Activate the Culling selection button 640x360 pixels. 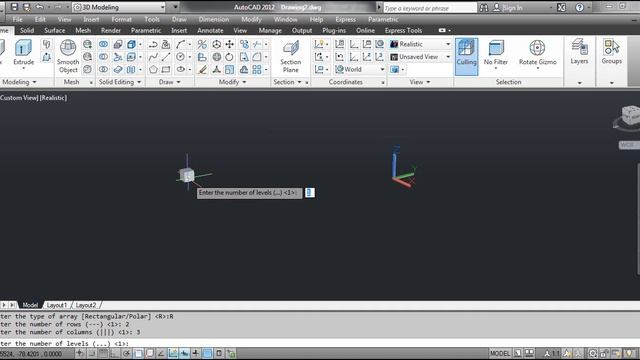pos(466,56)
